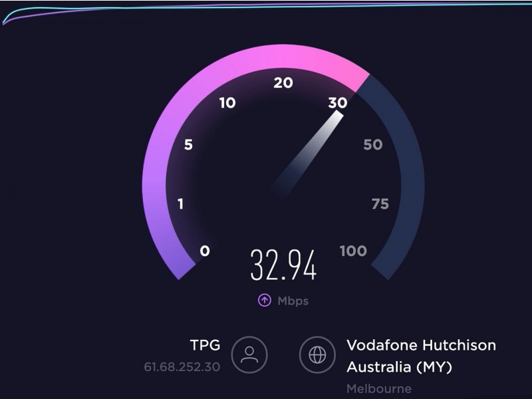This screenshot has height=399, width=532.
Task: Click the user profile icon beside TPG
Action: [249, 355]
